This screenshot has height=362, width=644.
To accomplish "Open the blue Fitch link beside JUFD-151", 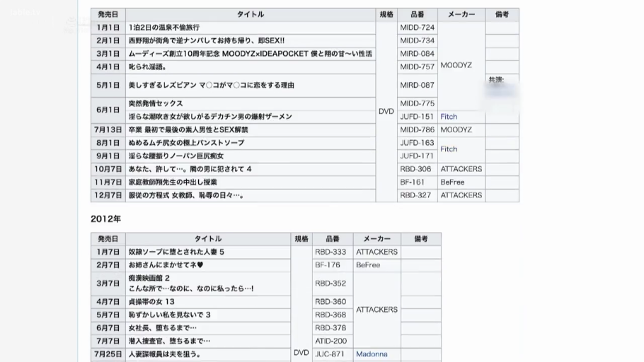I will (x=449, y=117).
